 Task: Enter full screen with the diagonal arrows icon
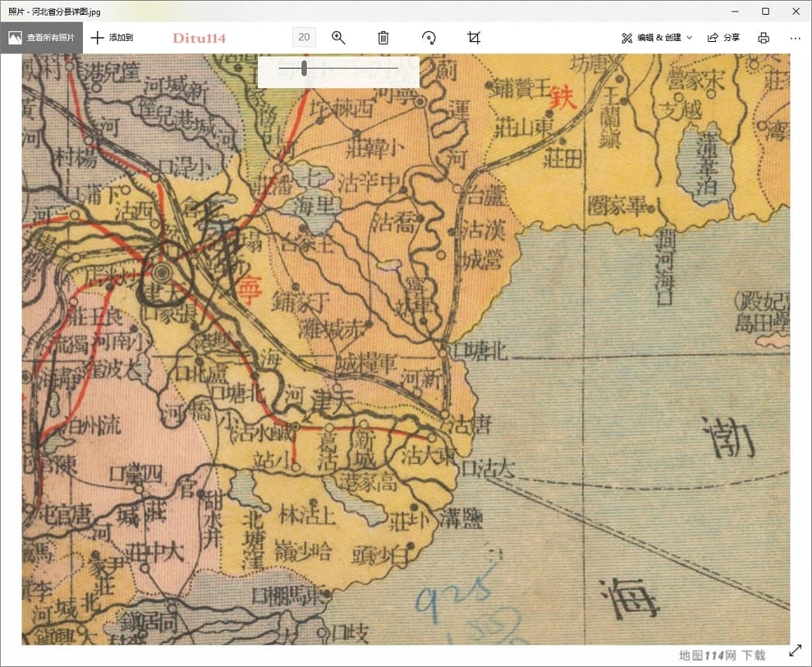click(795, 651)
